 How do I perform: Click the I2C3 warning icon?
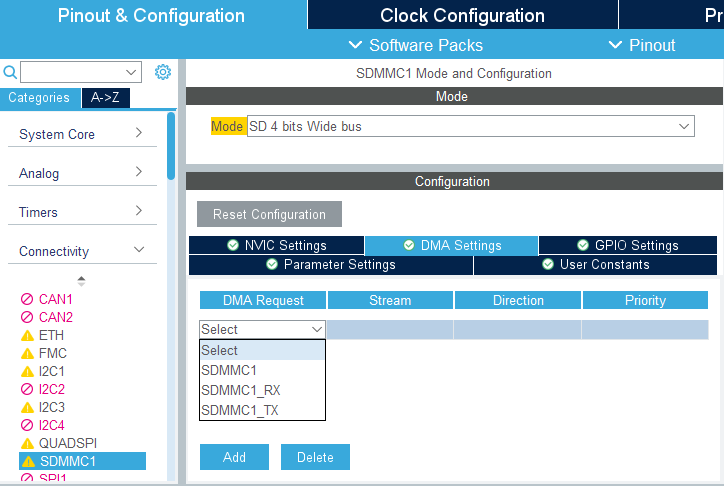27,407
